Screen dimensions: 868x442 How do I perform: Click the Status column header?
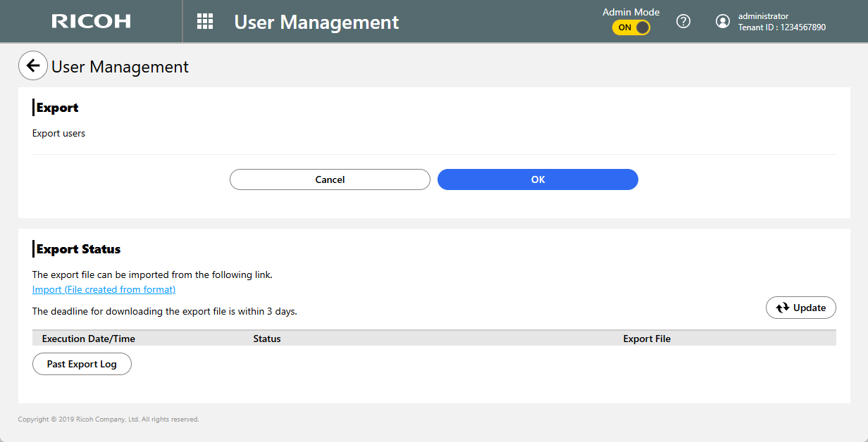[267, 339]
